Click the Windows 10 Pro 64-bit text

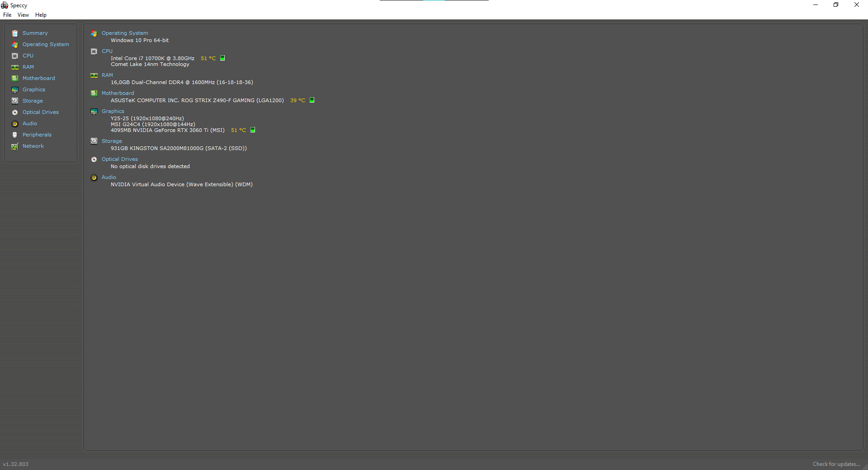pos(140,40)
